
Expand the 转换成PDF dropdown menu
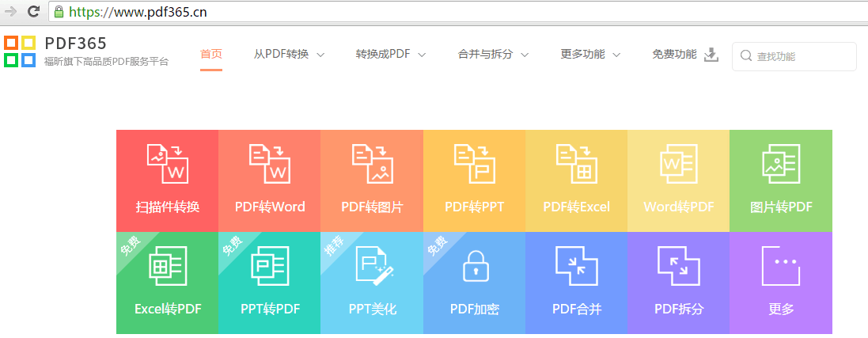click(391, 55)
